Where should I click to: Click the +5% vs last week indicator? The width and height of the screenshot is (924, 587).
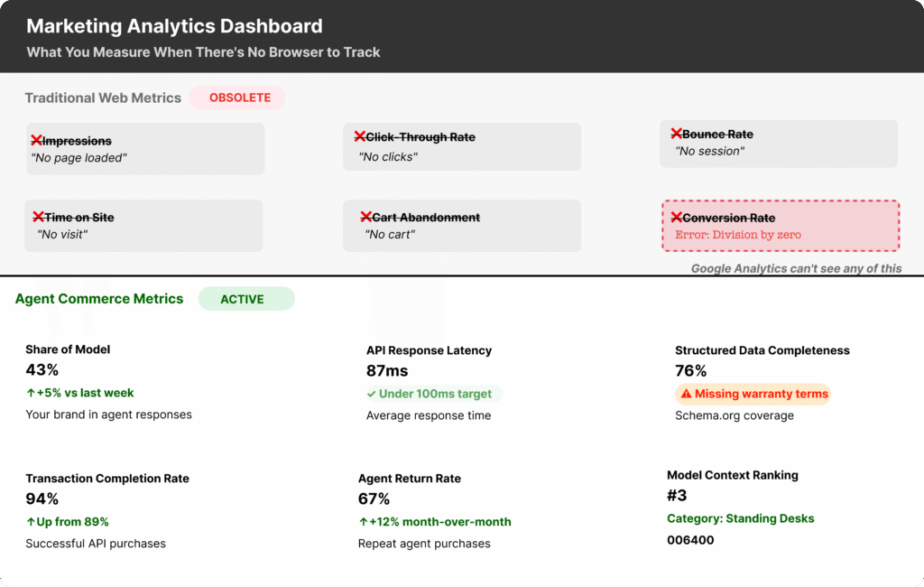pos(79,392)
